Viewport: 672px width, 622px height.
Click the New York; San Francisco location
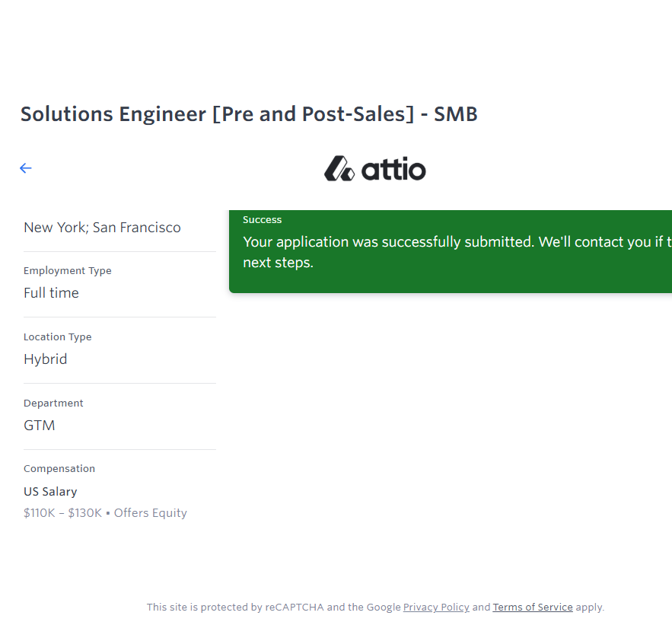(102, 228)
